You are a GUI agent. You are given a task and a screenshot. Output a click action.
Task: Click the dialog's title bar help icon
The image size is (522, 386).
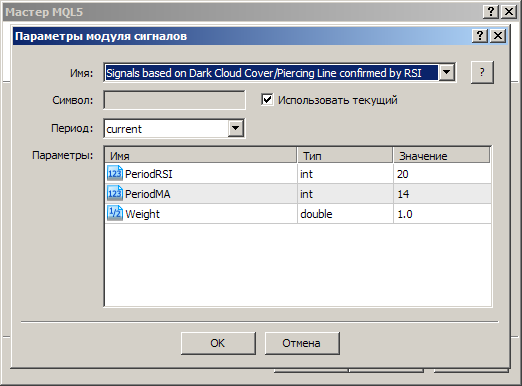coord(480,36)
